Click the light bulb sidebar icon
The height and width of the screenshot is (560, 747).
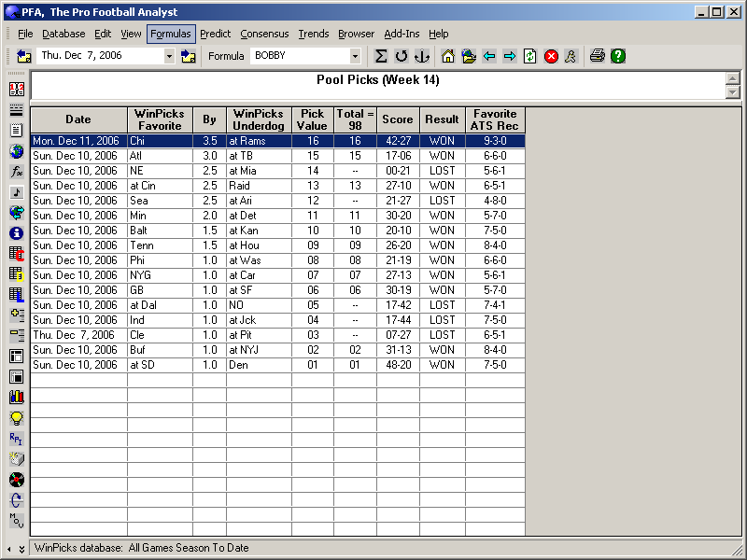pos(17,417)
